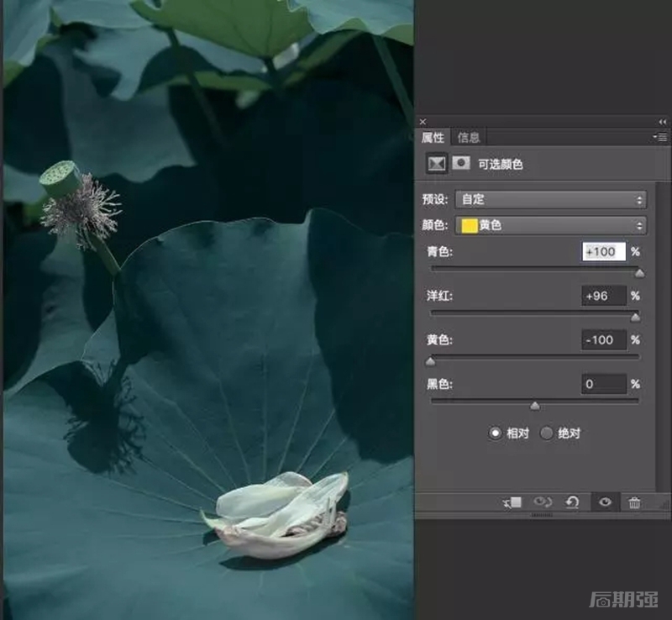Screen dimensions: 672x620
Task: Reset adjustment to defaults icon
Action: tap(572, 502)
